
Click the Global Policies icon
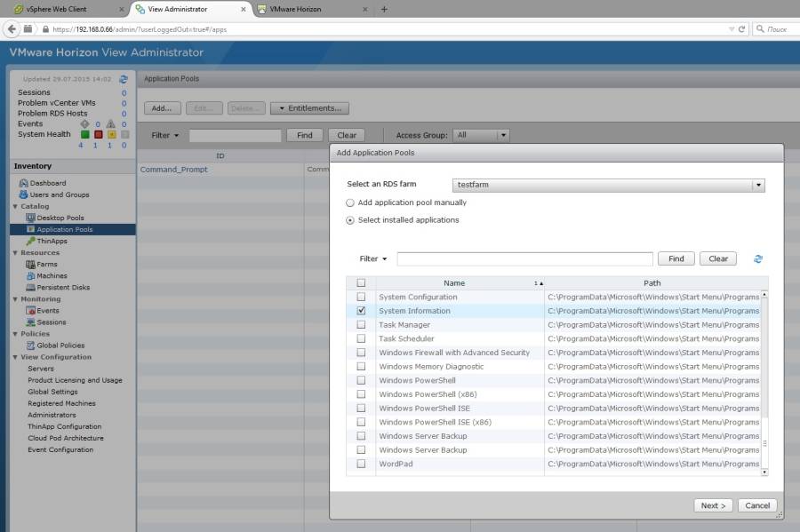pos(30,345)
